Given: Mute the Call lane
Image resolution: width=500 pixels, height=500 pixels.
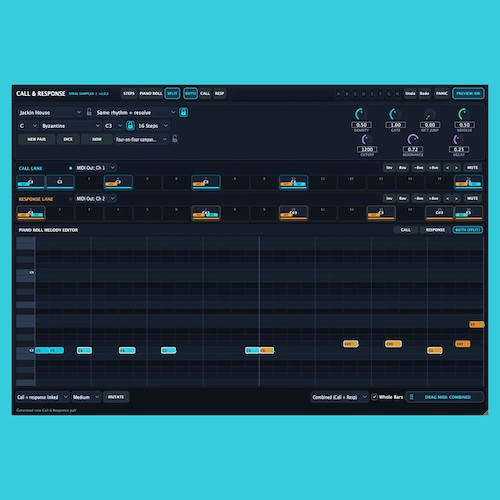Looking at the screenshot, I should click(x=472, y=168).
